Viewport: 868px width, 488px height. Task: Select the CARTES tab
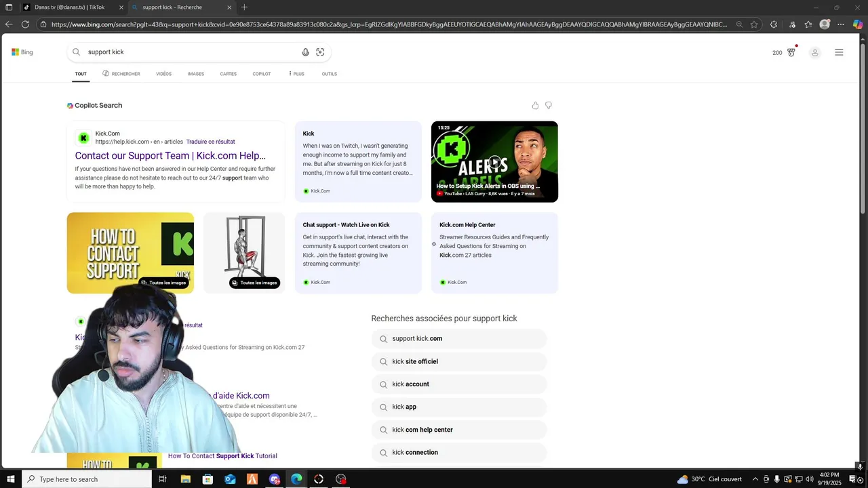pos(229,74)
